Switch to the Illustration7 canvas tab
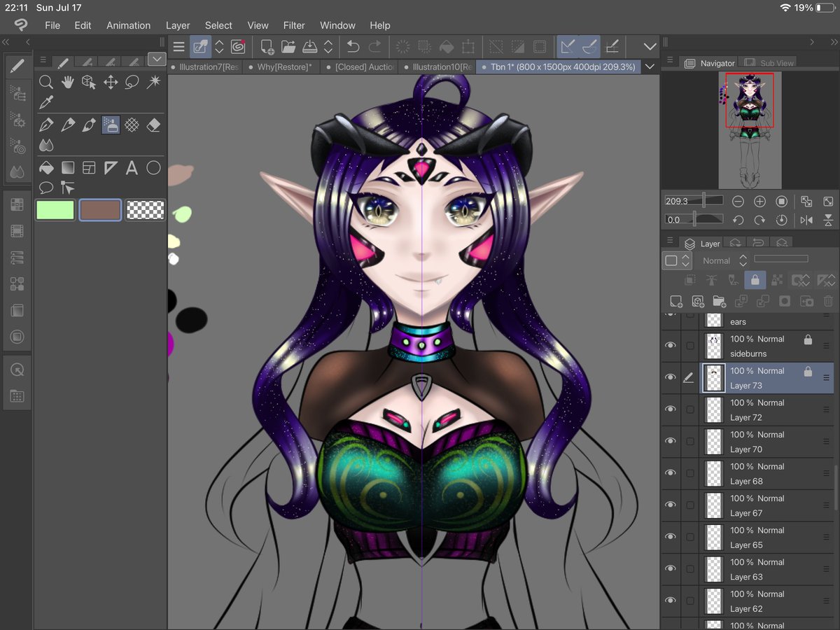The width and height of the screenshot is (840, 630). click(206, 67)
